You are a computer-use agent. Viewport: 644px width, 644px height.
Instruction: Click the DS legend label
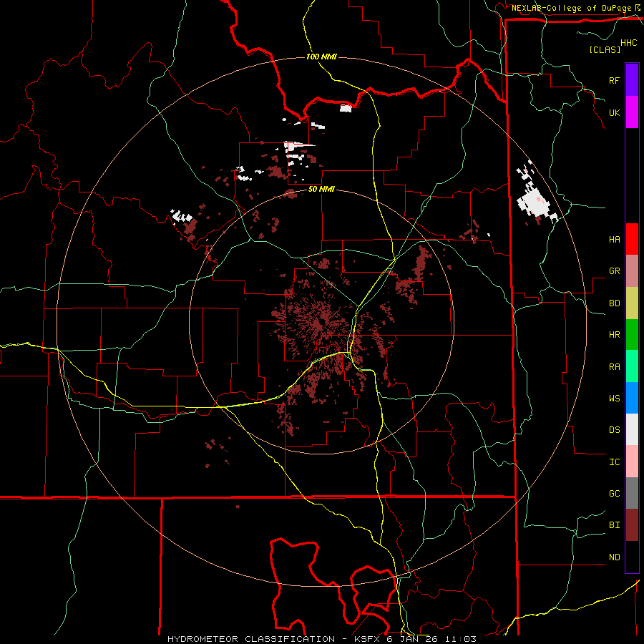click(x=614, y=430)
